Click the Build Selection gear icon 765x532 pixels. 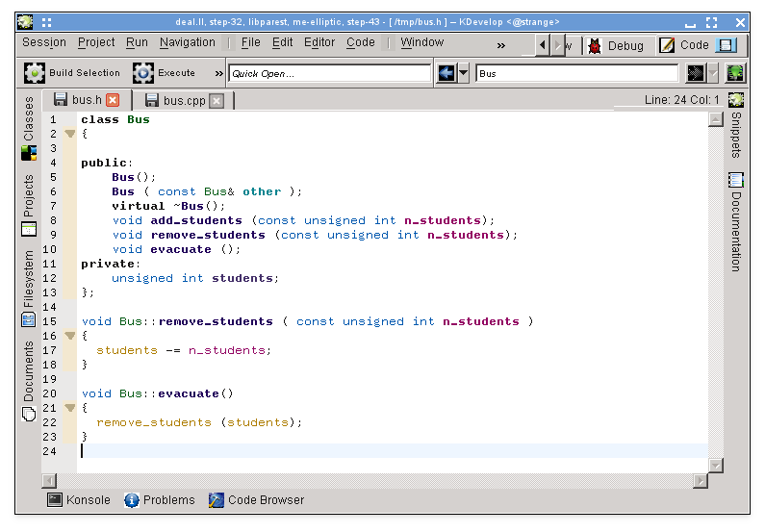pyautogui.click(x=34, y=73)
